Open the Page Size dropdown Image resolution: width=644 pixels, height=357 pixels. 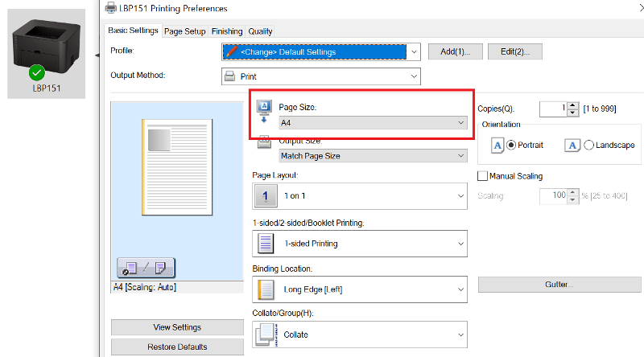click(x=373, y=123)
